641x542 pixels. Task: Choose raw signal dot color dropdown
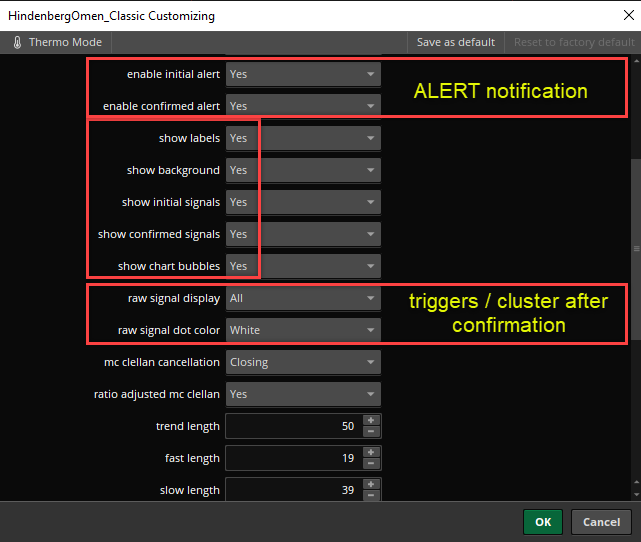click(303, 330)
